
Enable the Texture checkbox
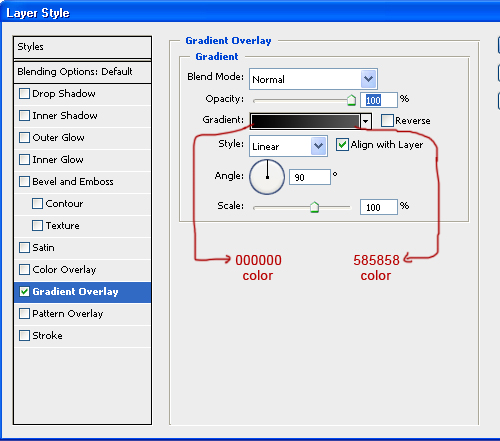37,226
